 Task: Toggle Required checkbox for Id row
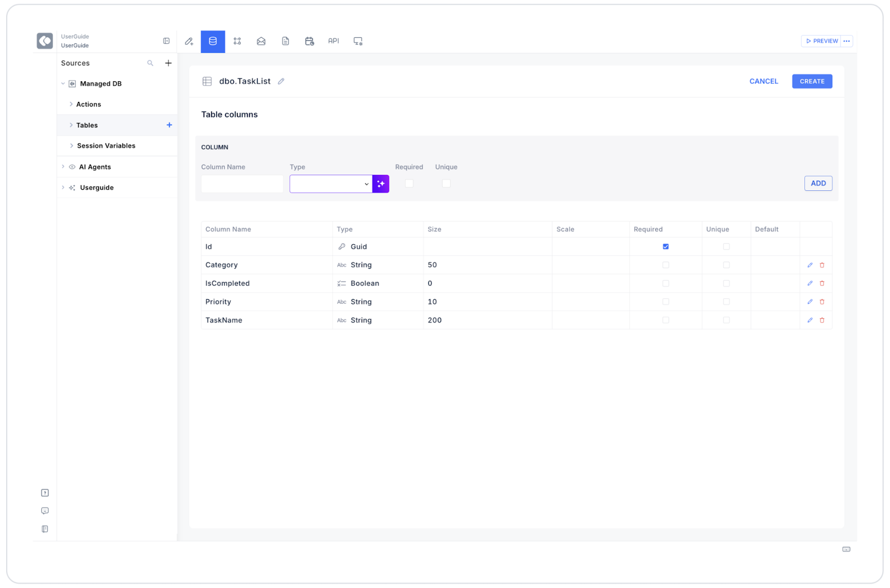[x=666, y=247]
